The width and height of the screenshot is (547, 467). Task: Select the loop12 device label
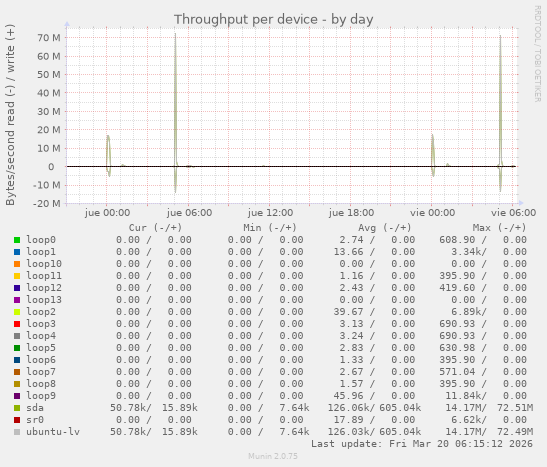point(44,288)
